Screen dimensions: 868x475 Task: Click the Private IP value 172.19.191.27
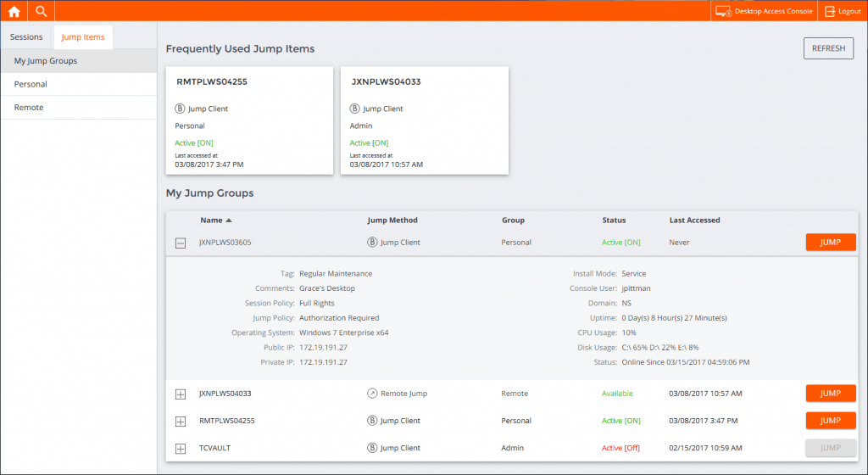pyautogui.click(x=323, y=362)
